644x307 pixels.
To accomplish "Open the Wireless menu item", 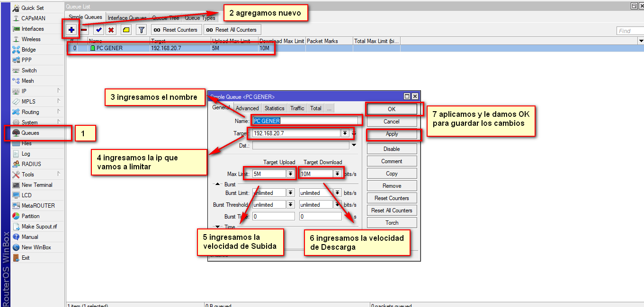I will pos(31,39).
